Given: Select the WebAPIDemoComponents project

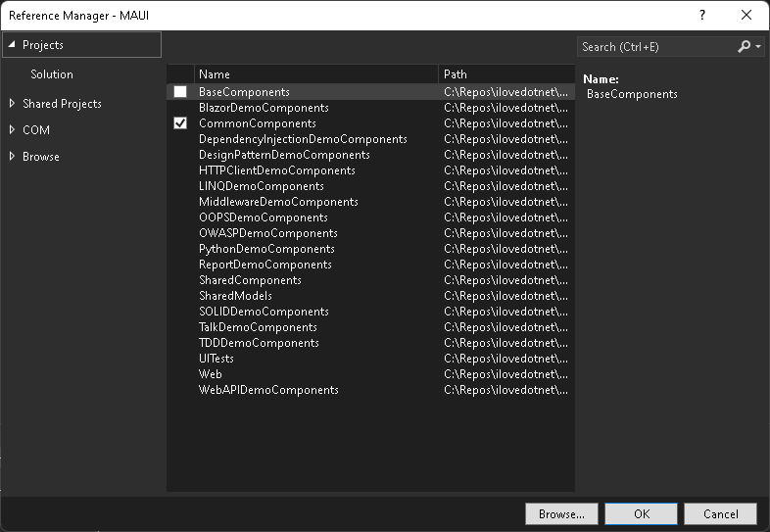Looking at the screenshot, I should click(x=268, y=390).
